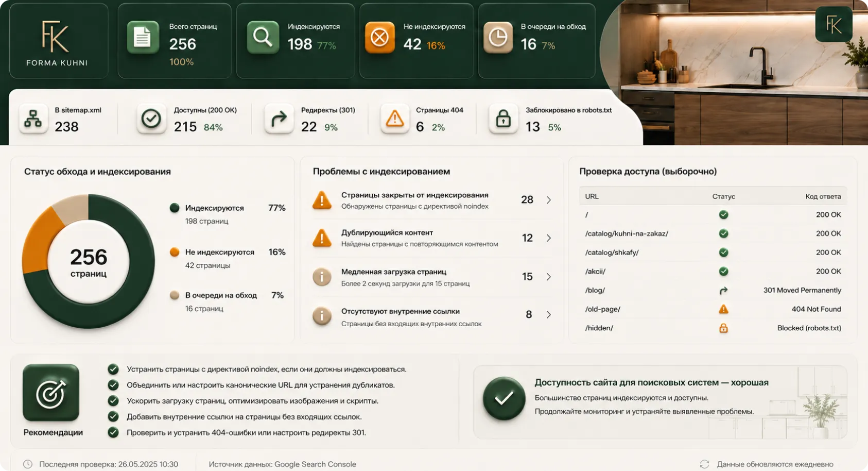The height and width of the screenshot is (471, 868).
Task: Expand Медленная загрузка страниц chevron
Action: click(549, 277)
